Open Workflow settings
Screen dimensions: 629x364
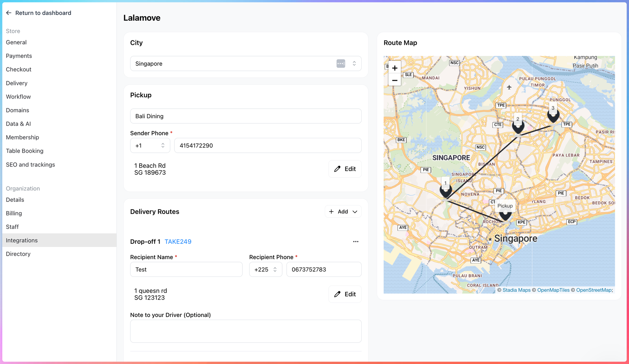pyautogui.click(x=18, y=97)
